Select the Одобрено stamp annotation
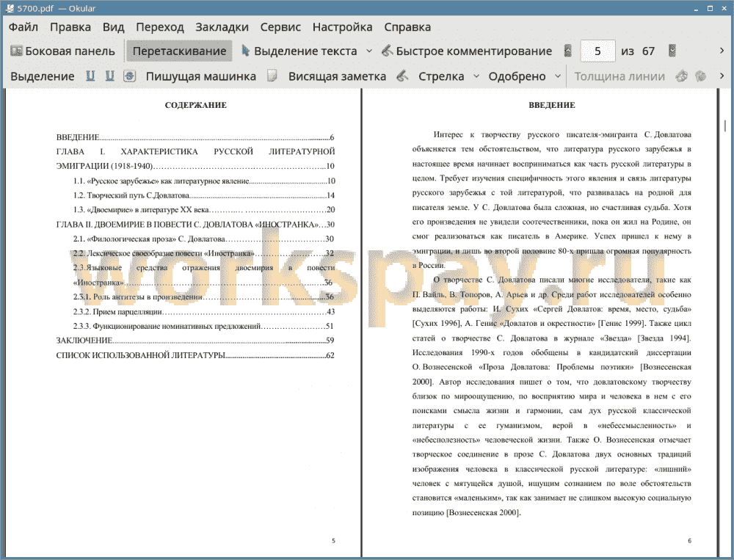734x560 pixels. pyautogui.click(x=517, y=76)
